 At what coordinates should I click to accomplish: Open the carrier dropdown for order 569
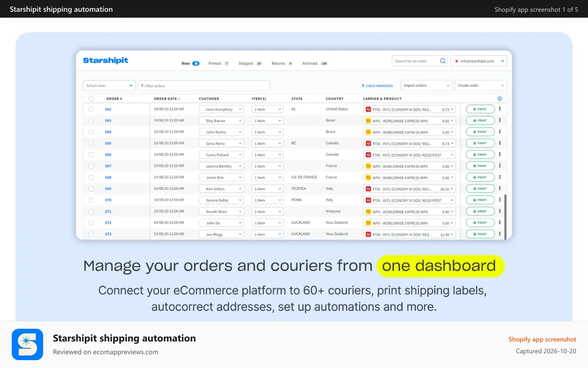(x=409, y=189)
